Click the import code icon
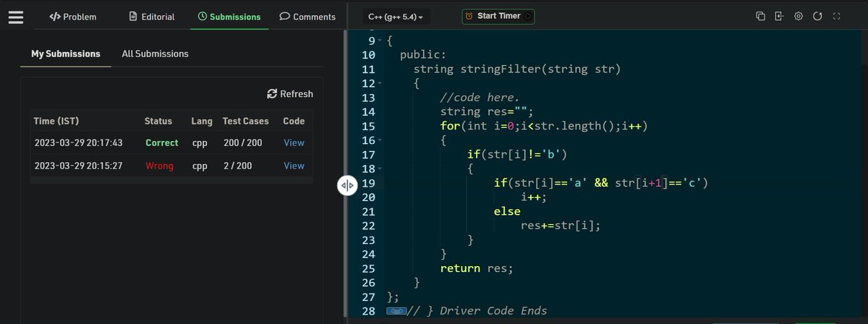Image resolution: width=868 pixels, height=324 pixels. point(779,16)
